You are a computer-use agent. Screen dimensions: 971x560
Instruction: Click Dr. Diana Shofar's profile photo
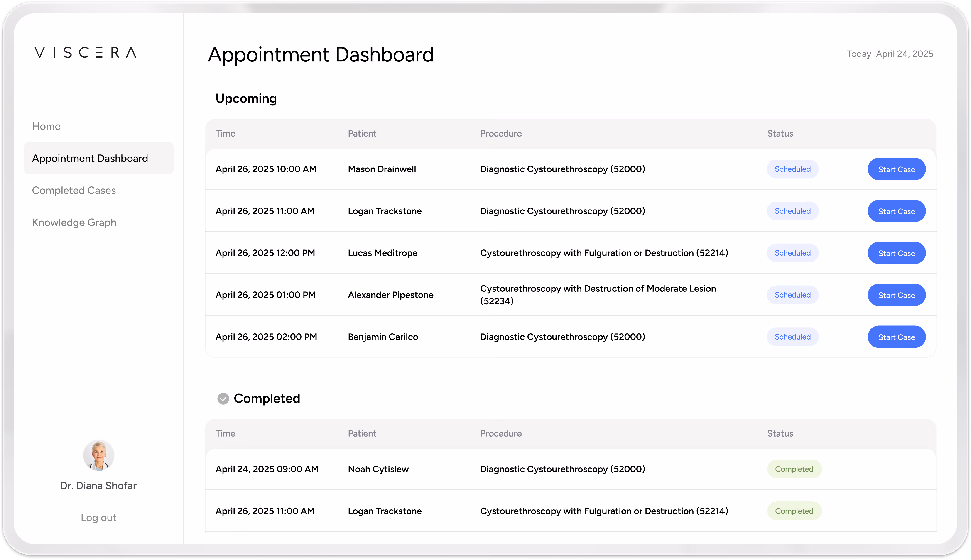(98, 455)
